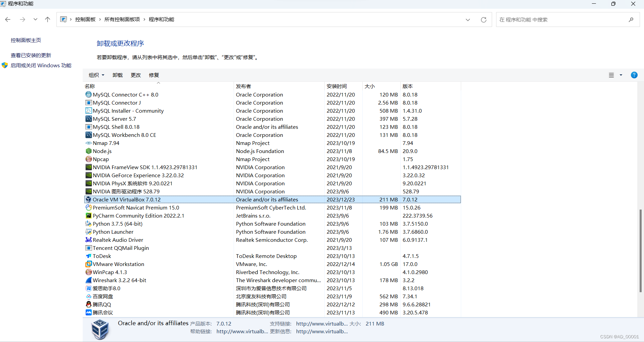Click 控制面板 in the breadcrumb path

pyautogui.click(x=85, y=20)
